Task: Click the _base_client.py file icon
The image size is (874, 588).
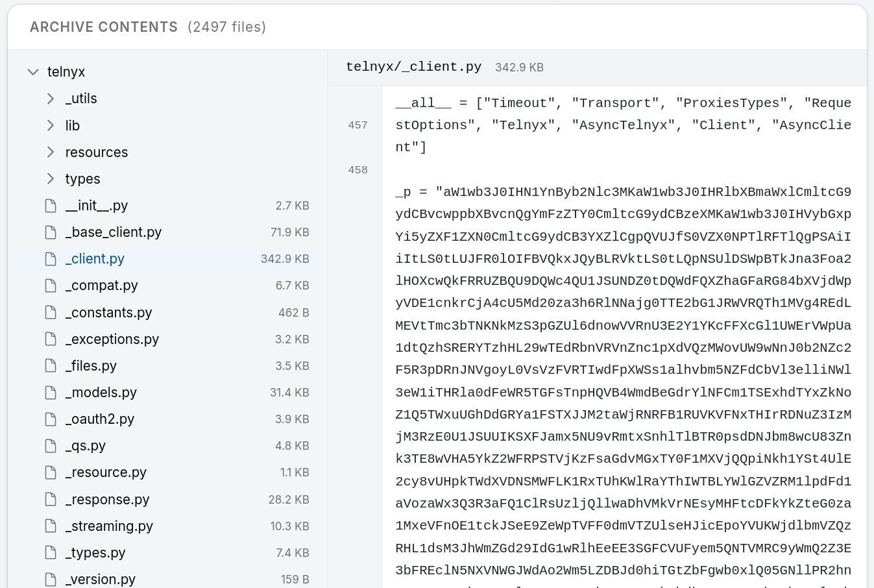Action: click(51, 232)
